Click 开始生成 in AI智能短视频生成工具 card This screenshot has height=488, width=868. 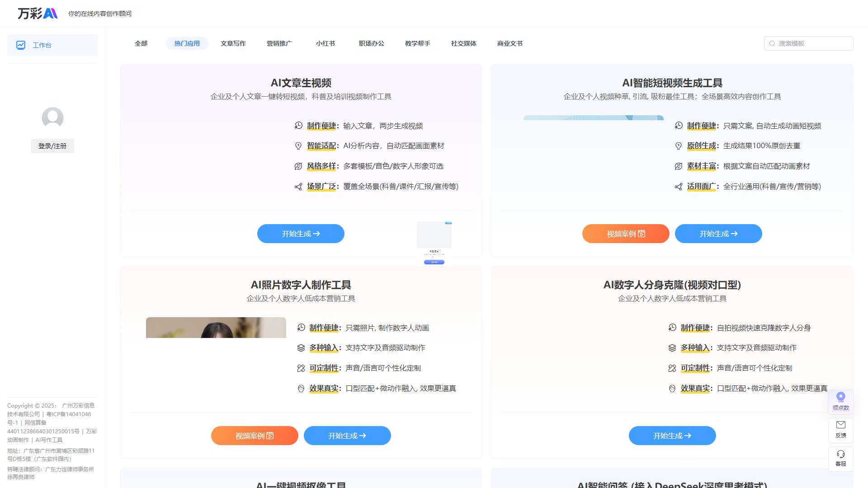tap(718, 234)
